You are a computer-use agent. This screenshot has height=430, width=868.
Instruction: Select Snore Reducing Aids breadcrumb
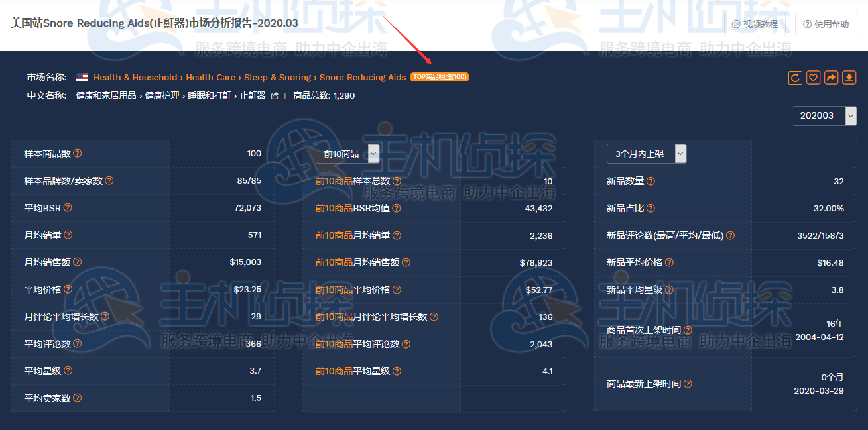click(363, 78)
